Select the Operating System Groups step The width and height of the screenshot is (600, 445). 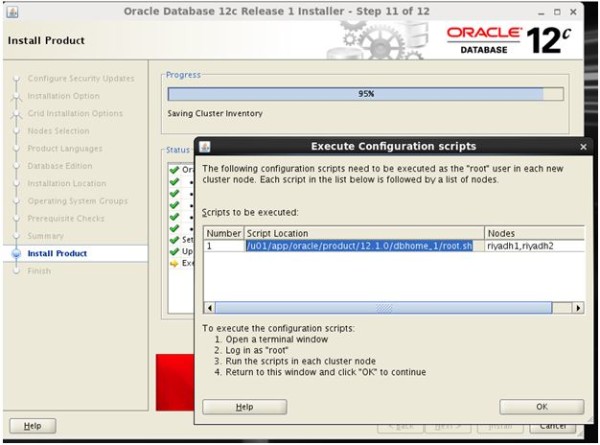(x=78, y=201)
